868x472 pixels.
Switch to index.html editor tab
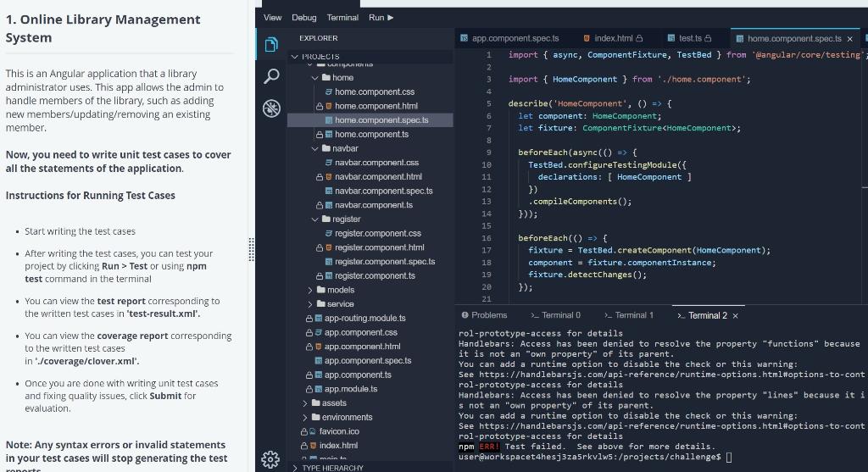tap(614, 38)
